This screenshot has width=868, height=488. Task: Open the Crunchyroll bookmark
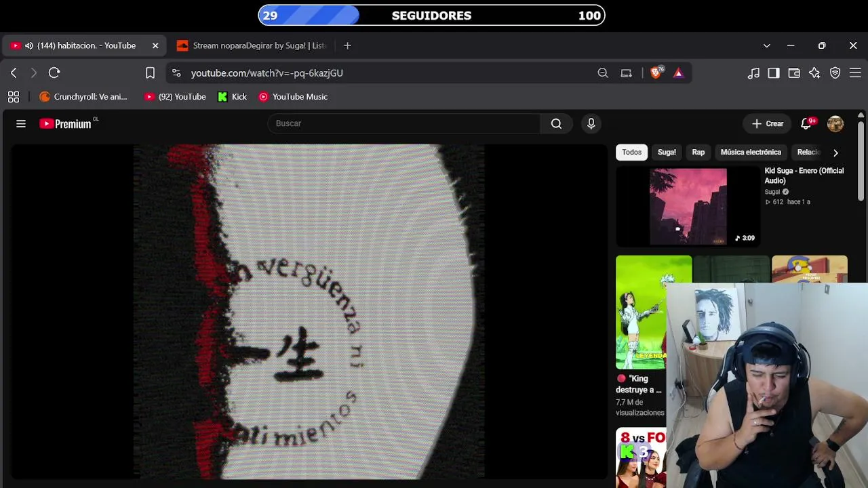click(x=83, y=96)
